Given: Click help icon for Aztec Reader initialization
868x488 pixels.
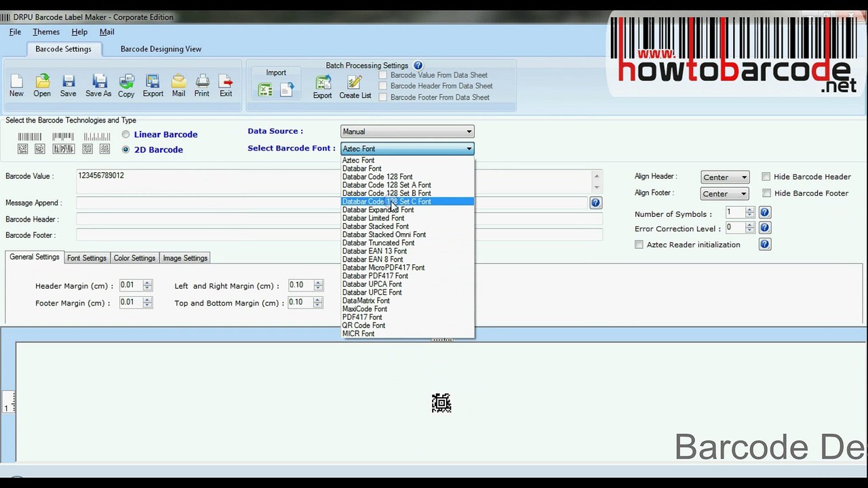Looking at the screenshot, I should (x=765, y=244).
